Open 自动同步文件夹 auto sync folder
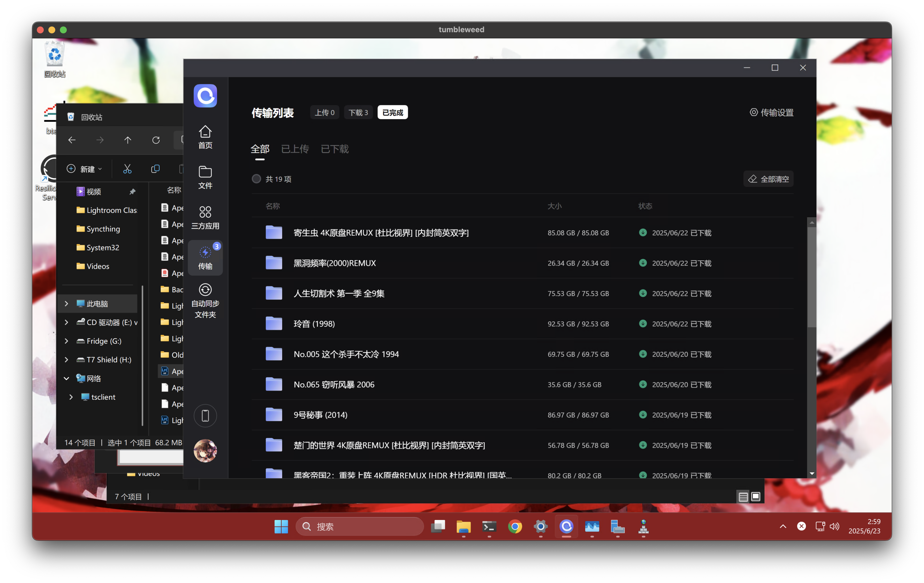The height and width of the screenshot is (583, 924). tap(205, 301)
